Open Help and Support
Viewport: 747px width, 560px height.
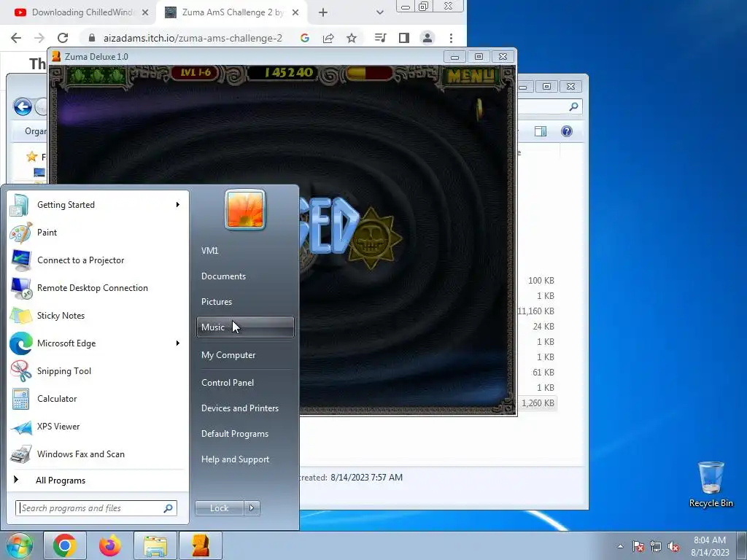pos(245,459)
